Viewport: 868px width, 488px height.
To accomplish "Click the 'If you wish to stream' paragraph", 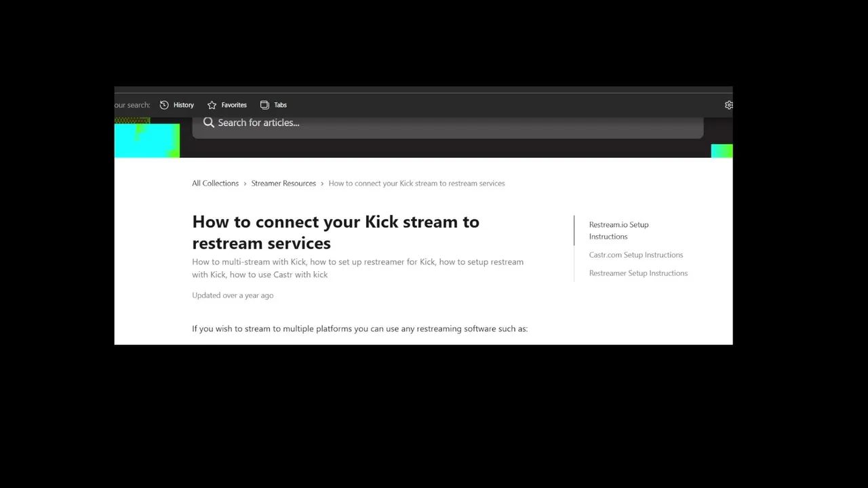I will pos(359,329).
